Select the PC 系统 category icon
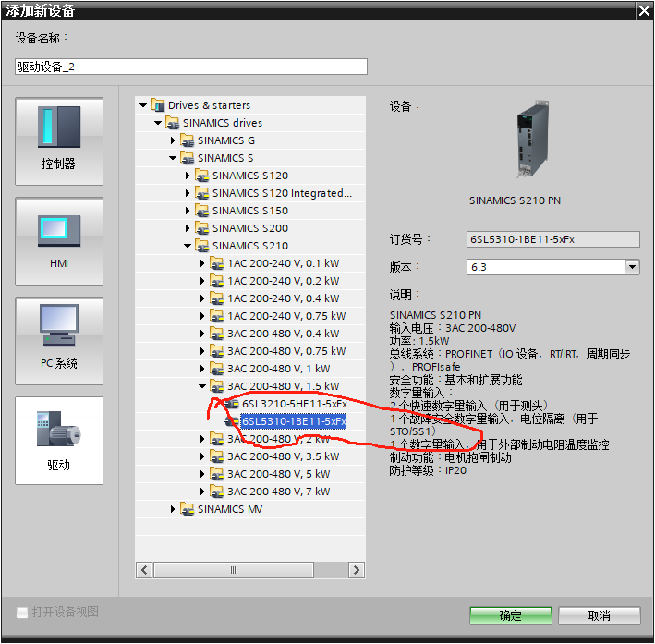Viewport: 655px width, 644px height. tap(59, 341)
